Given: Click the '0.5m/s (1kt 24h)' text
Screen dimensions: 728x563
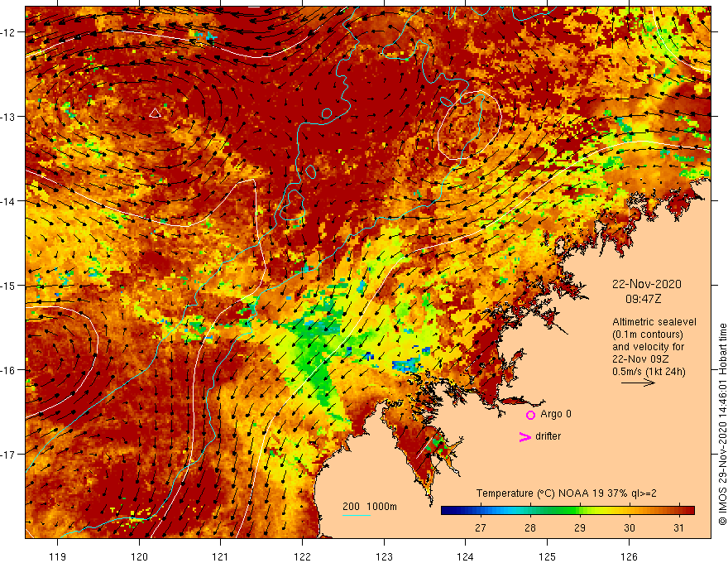Looking at the screenshot, I should (x=649, y=372).
